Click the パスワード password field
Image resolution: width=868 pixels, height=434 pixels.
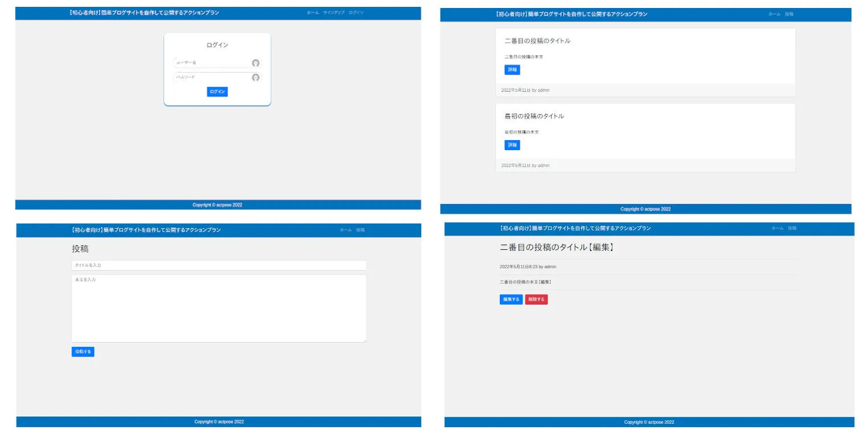click(211, 78)
